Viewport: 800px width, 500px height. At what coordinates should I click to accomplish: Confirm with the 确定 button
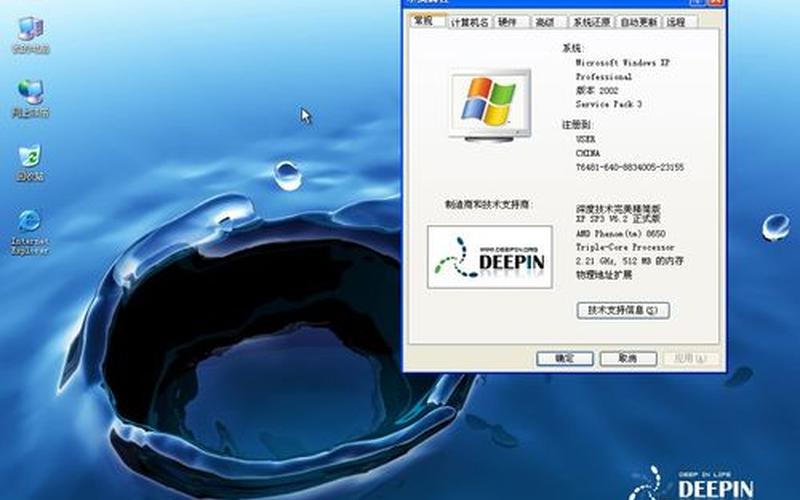click(564, 358)
